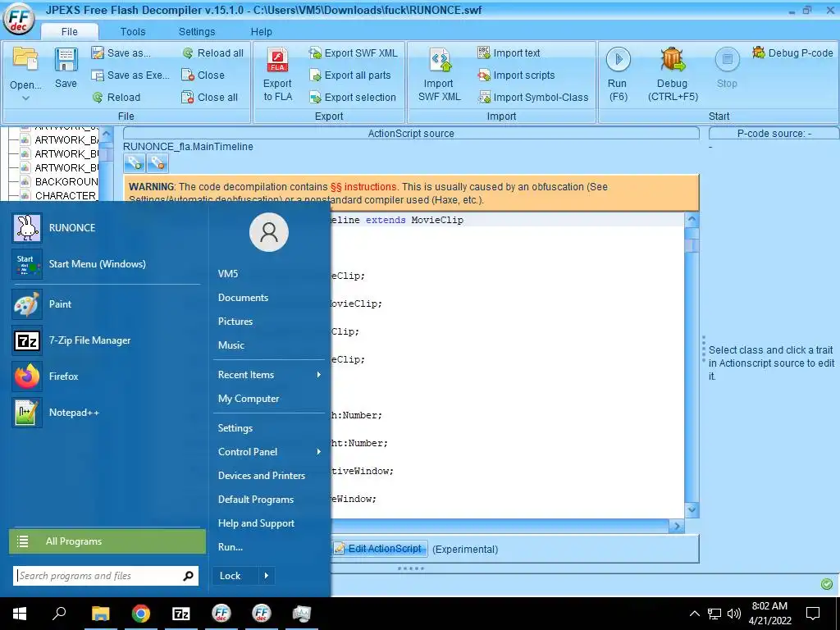This screenshot has width=840, height=630.
Task: Click Edit ActionScript button
Action: (379, 549)
